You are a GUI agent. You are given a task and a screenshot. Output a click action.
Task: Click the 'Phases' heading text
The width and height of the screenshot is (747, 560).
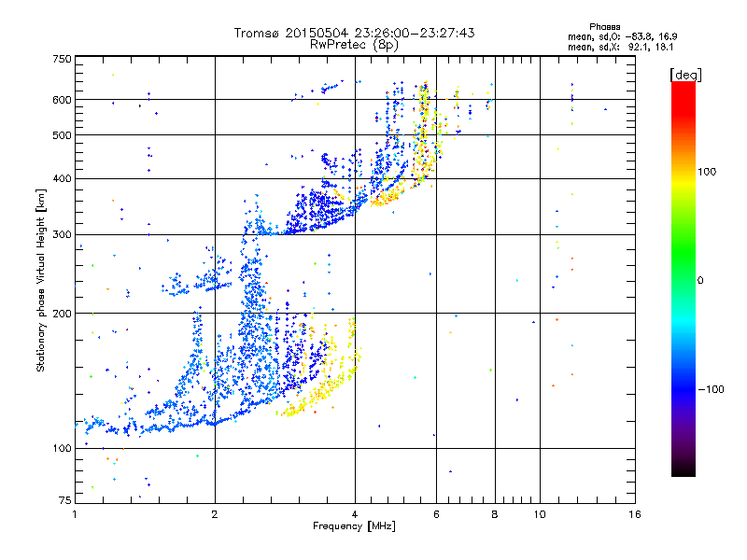(x=604, y=27)
